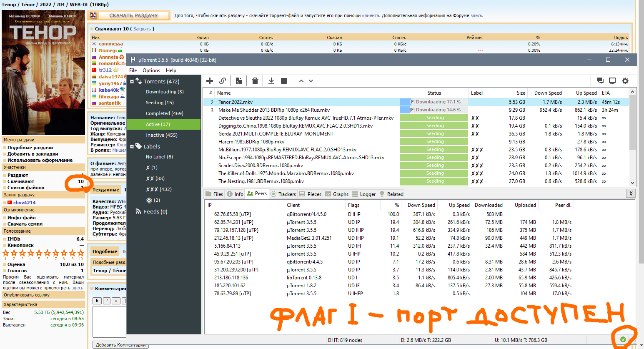644x349 pixels.
Task: Click the Torrents up-down arrows icon in the sidebar
Action: 139,81
